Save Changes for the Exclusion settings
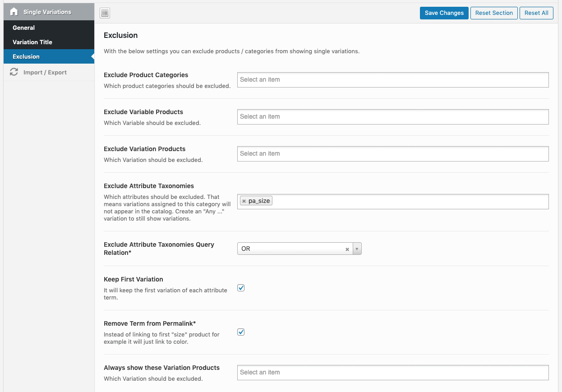This screenshot has height=392, width=562. coord(444,13)
